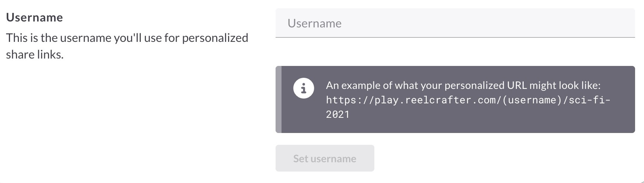Click the gray Username placeholder text
644x183 pixels.
[314, 23]
